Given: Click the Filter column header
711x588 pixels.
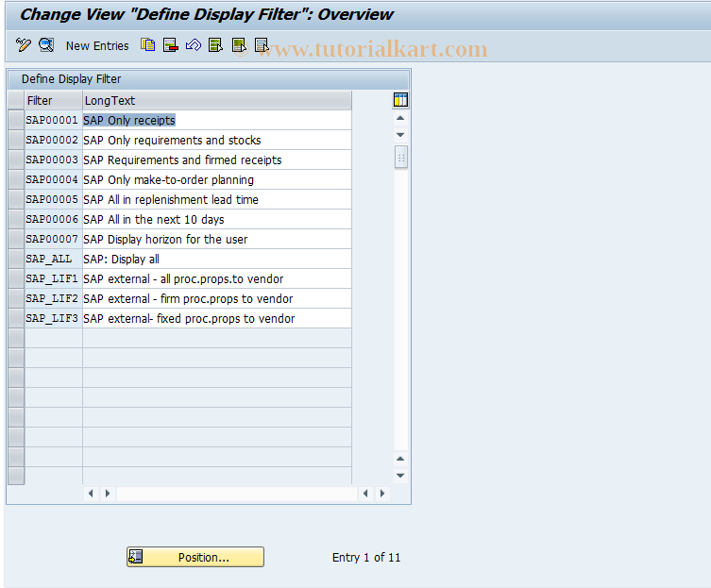Looking at the screenshot, I should (54, 101).
